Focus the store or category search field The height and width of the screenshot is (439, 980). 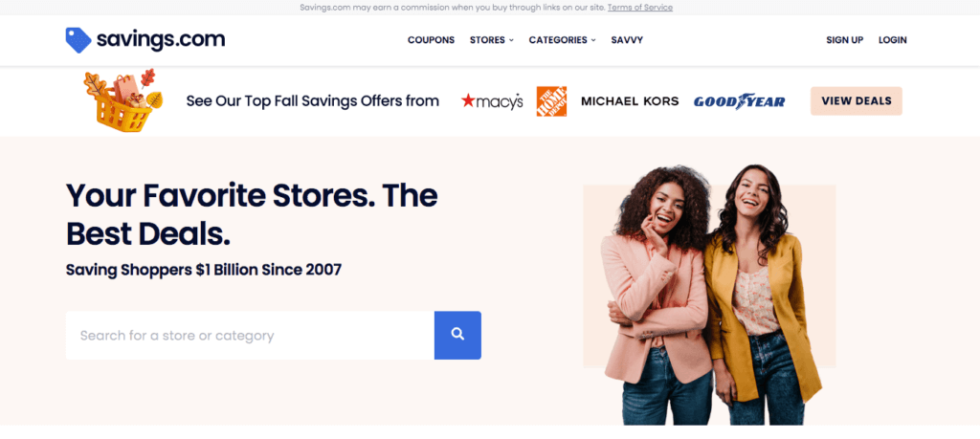point(250,336)
